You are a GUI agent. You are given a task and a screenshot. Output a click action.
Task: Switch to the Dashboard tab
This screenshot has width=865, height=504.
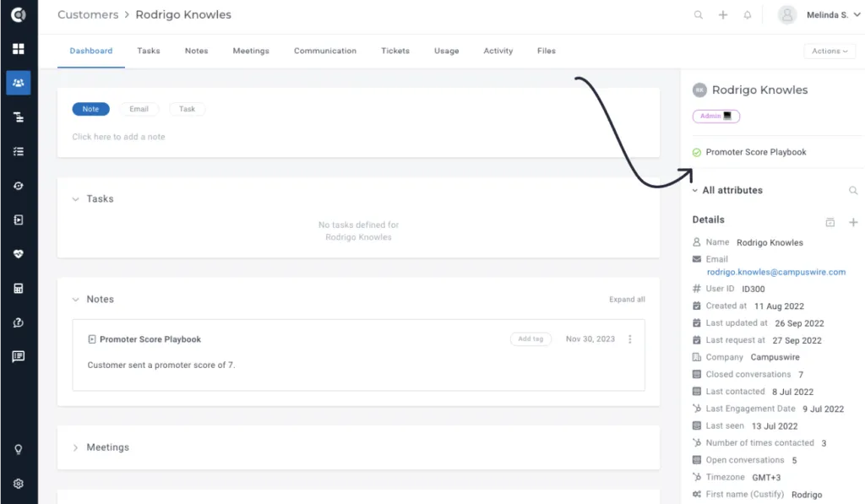click(91, 51)
